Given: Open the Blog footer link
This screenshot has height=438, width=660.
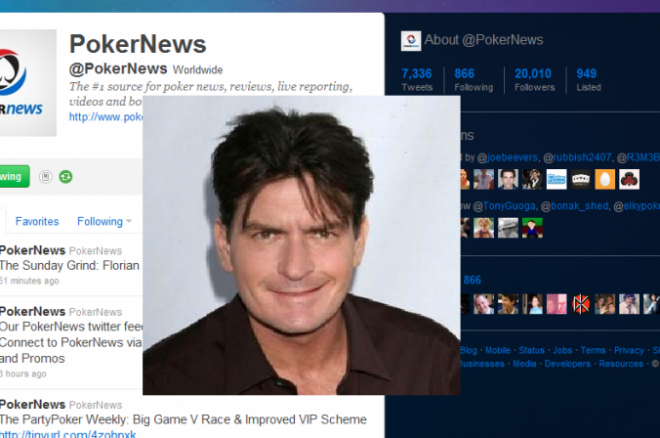Looking at the screenshot, I should 468,350.
